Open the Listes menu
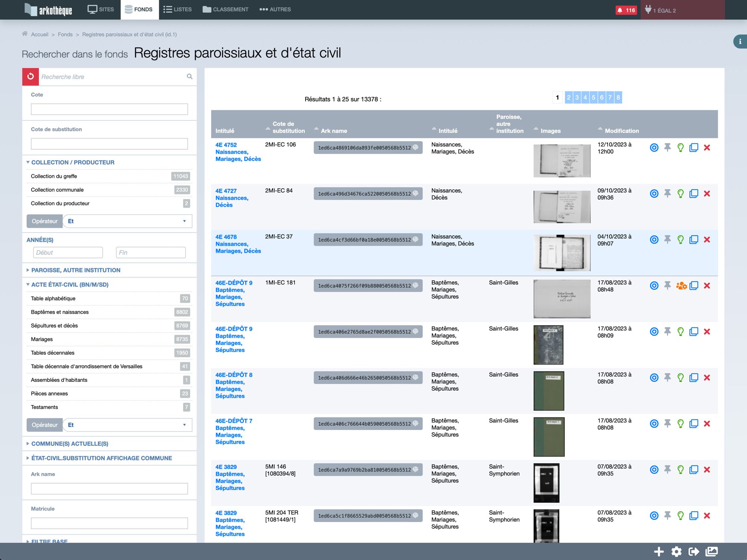 point(177,9)
